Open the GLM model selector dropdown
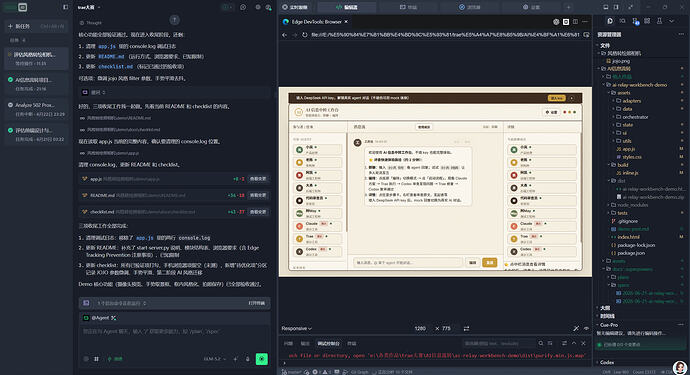The width and height of the screenshot is (690, 375). pos(215,359)
